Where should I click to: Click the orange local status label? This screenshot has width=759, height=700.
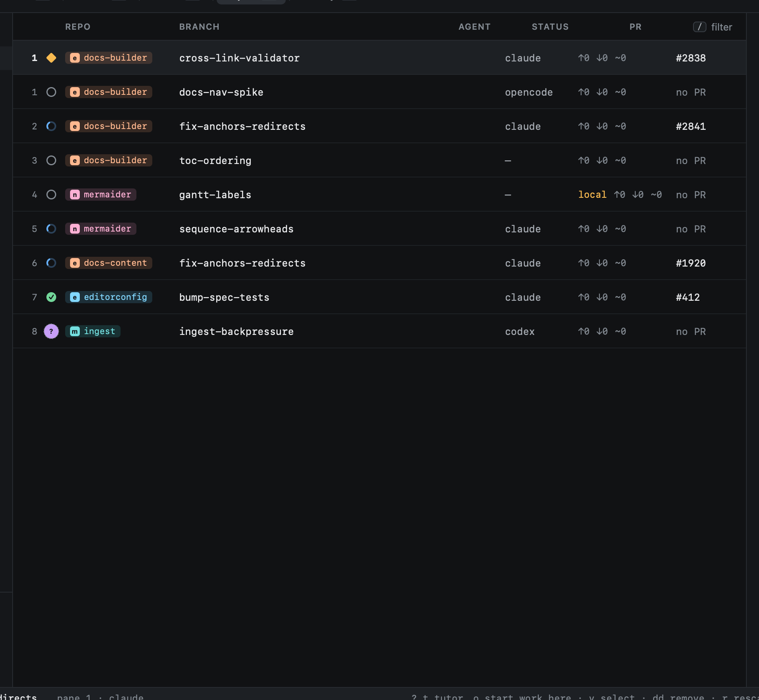click(x=592, y=195)
